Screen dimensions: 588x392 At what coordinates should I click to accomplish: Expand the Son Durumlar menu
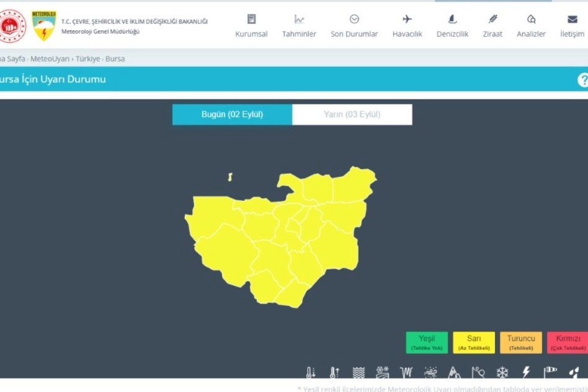click(354, 26)
